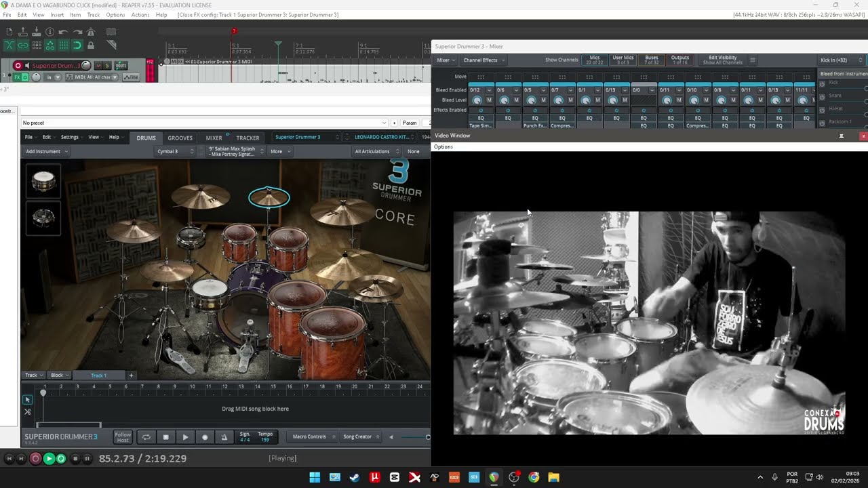Screen dimensions: 868x488
Task: Click the Superior Drummer master volume slider
Action: (x=415, y=437)
